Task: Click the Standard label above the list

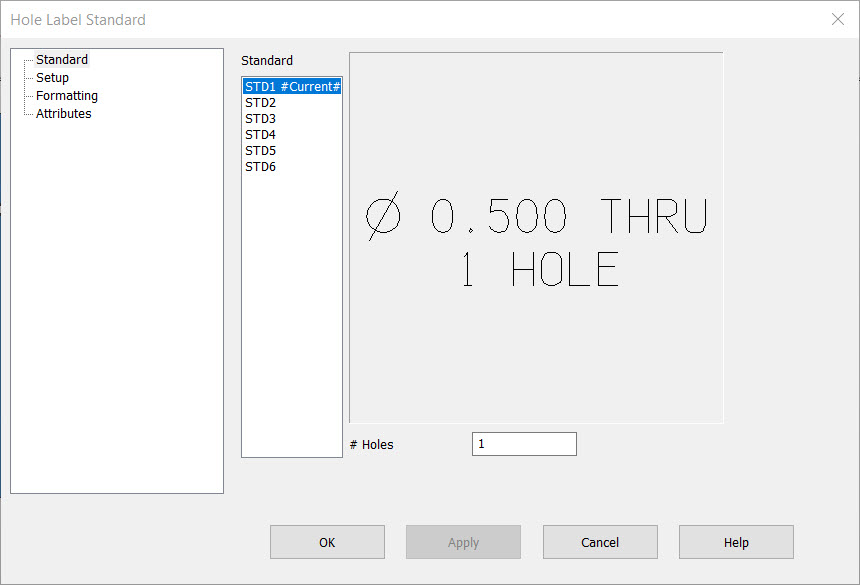Action: coord(267,60)
